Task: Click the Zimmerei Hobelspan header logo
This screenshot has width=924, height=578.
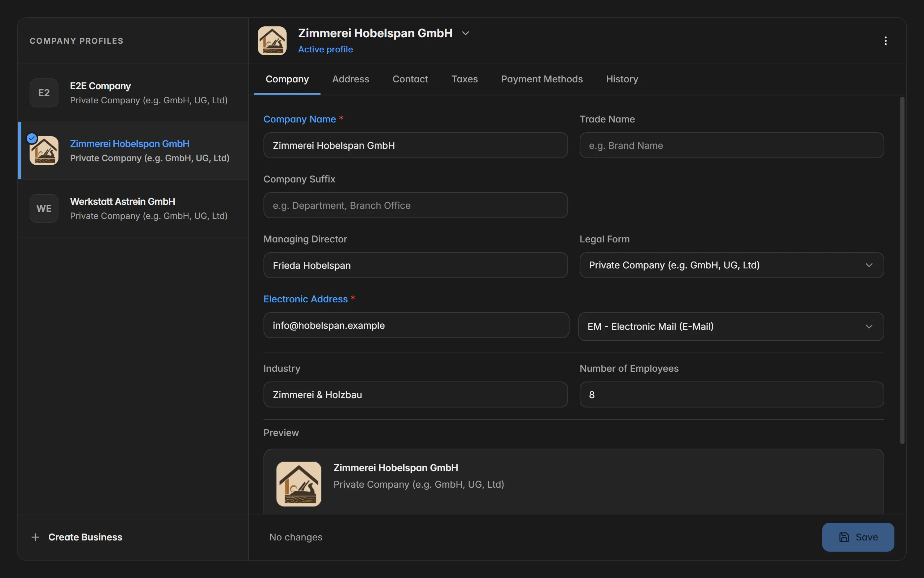Action: (272, 41)
